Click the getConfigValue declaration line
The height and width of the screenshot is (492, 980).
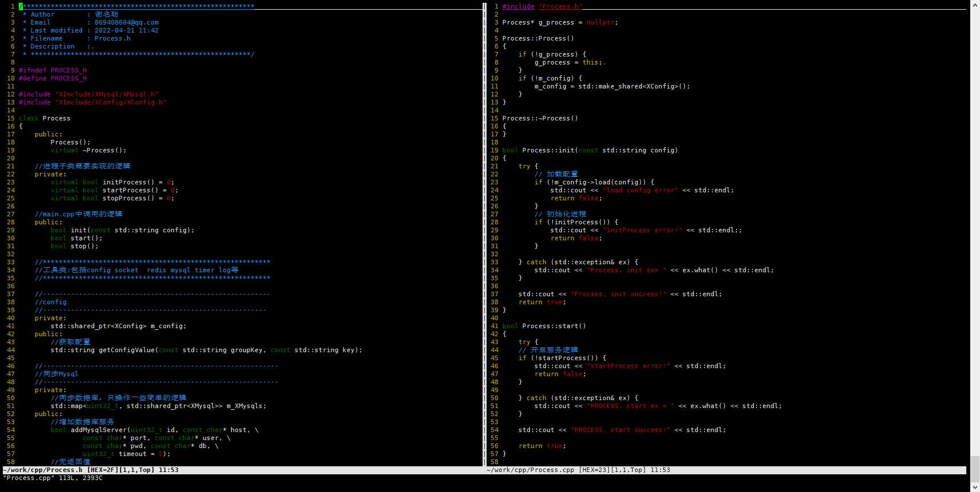tap(206, 350)
